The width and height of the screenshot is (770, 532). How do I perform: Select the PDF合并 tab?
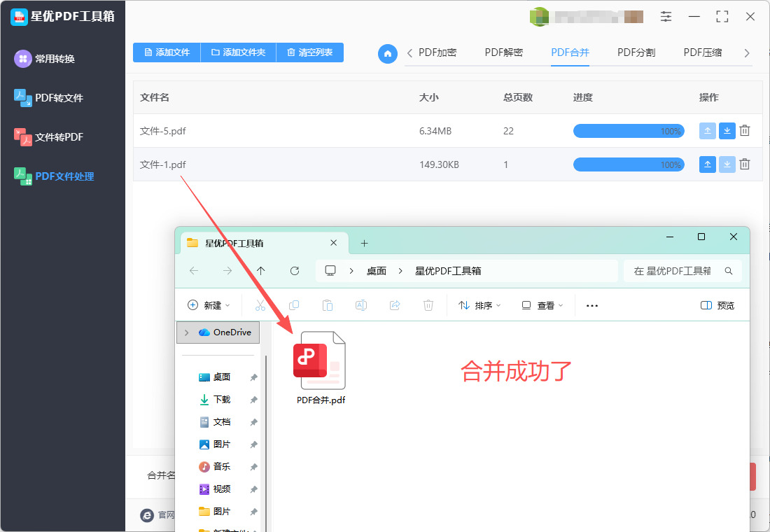(x=570, y=52)
